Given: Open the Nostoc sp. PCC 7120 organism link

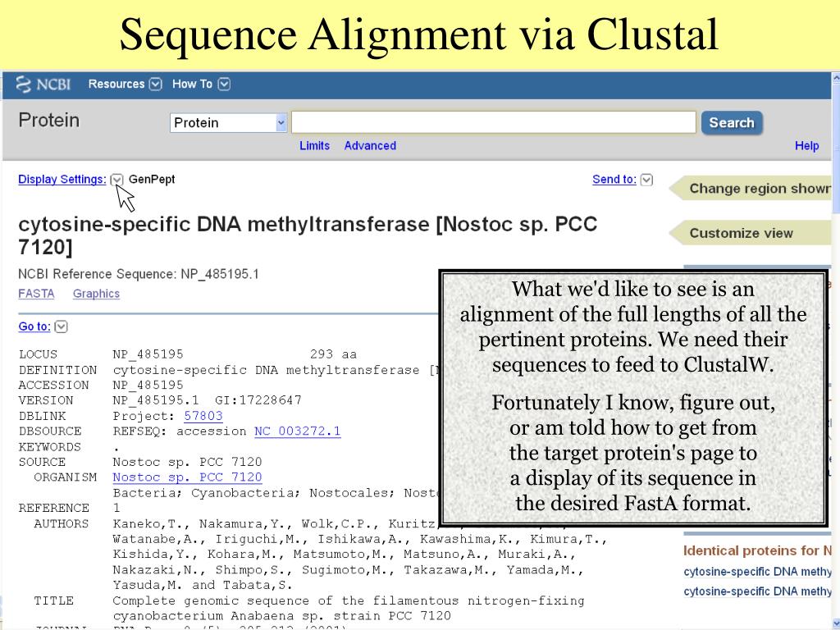Looking at the screenshot, I should (x=187, y=477).
